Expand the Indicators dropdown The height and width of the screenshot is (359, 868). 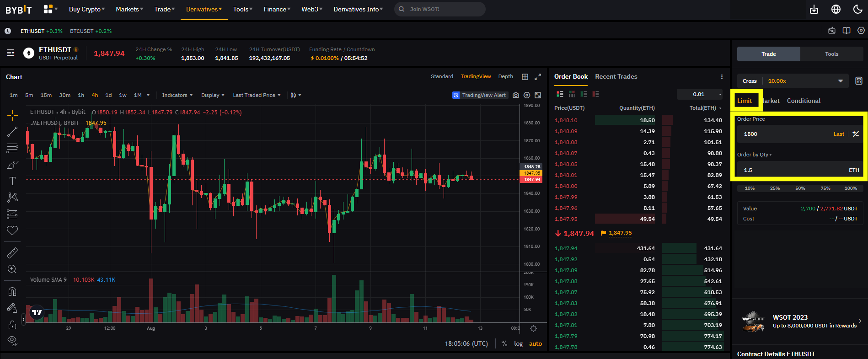(177, 95)
